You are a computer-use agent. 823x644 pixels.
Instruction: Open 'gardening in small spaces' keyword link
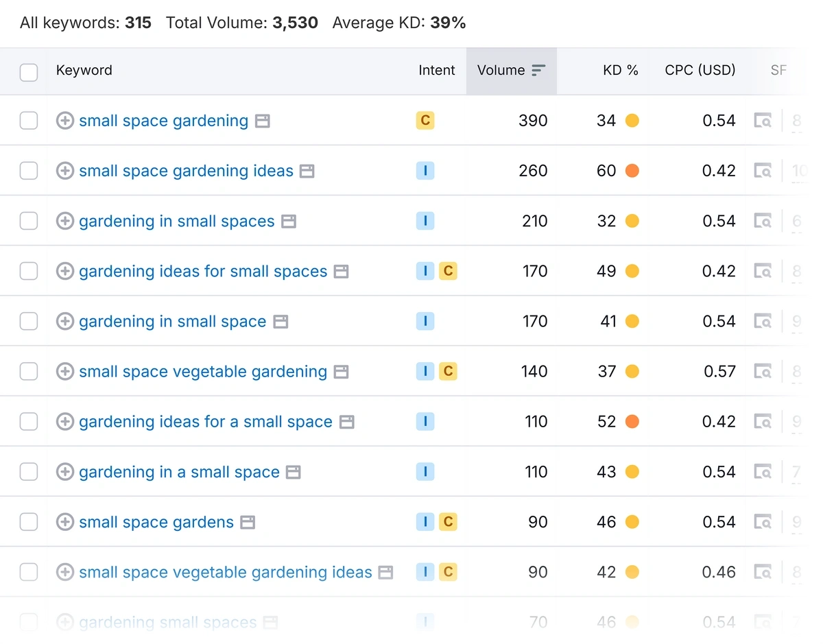pos(176,221)
